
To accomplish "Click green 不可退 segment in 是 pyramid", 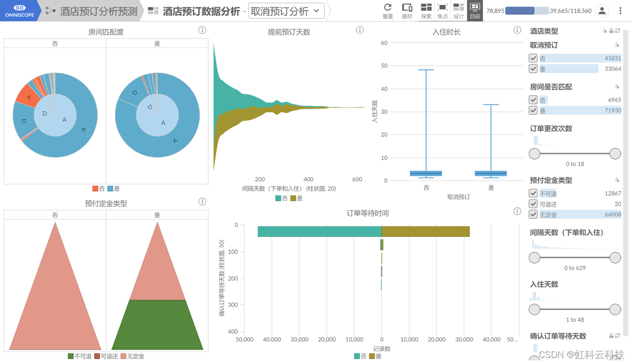I will tap(157, 324).
